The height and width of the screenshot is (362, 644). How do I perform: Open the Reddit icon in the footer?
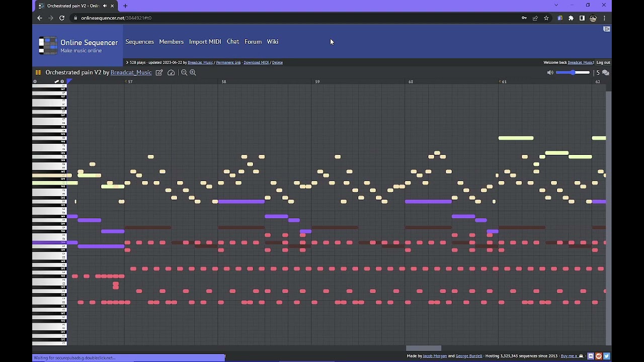point(599,356)
